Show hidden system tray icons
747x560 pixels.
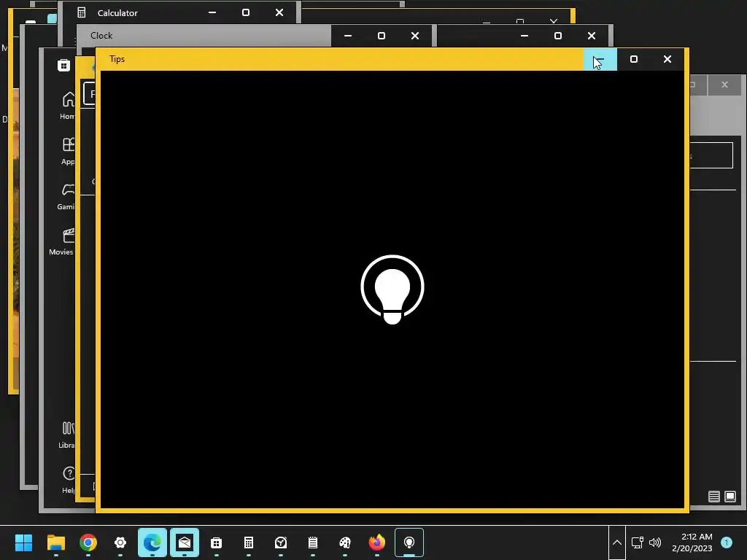616,542
